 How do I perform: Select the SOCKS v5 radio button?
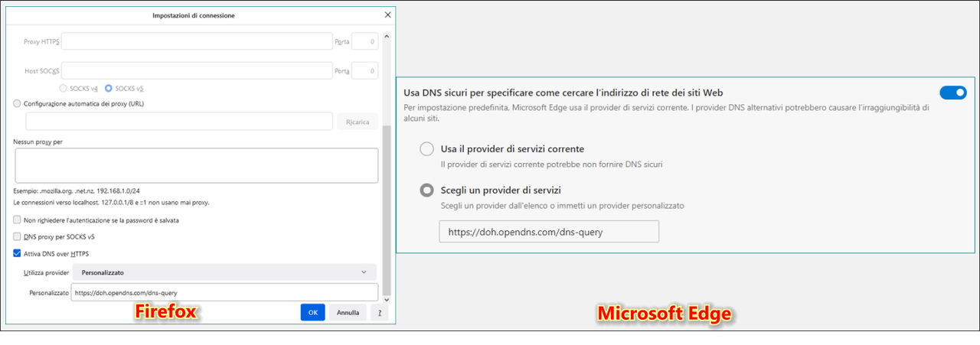pos(109,89)
